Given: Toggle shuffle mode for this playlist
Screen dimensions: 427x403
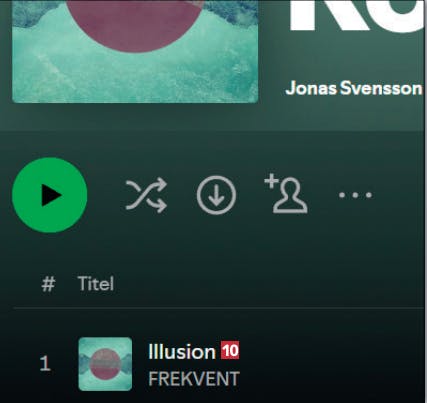Looking at the screenshot, I should point(146,195).
